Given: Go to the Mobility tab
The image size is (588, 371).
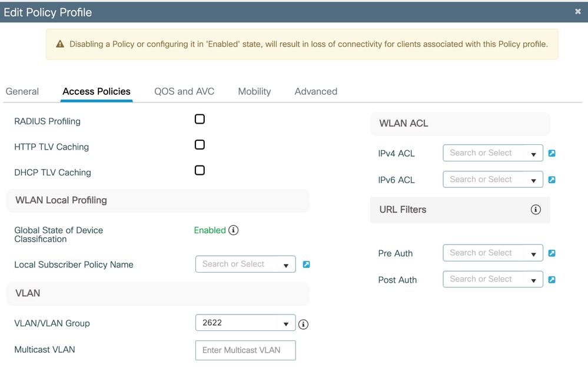Looking at the screenshot, I should (x=254, y=91).
